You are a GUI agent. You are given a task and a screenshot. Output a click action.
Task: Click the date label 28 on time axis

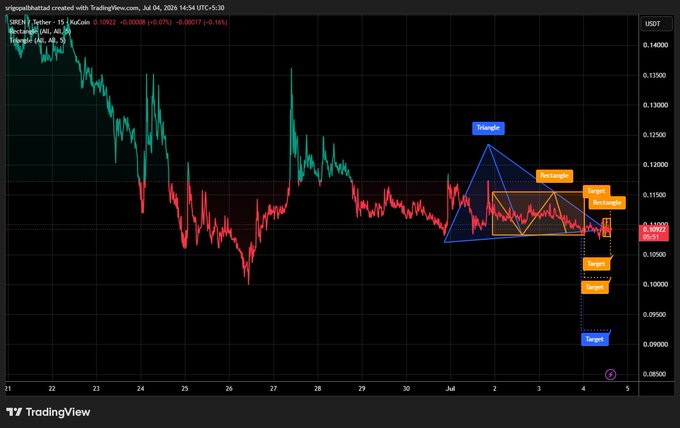(x=317, y=389)
